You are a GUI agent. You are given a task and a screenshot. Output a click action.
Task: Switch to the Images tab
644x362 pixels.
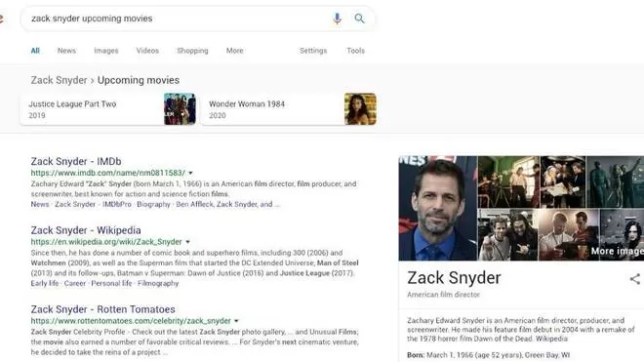[106, 51]
